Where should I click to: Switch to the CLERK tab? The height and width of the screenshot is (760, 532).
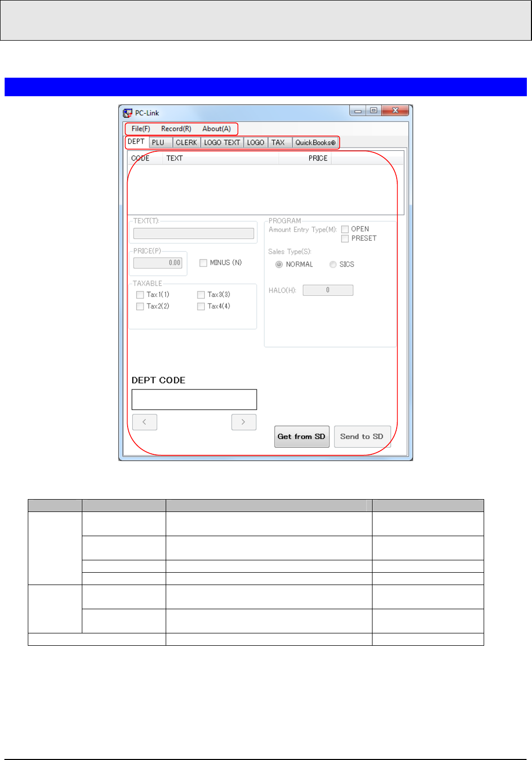coord(186,143)
